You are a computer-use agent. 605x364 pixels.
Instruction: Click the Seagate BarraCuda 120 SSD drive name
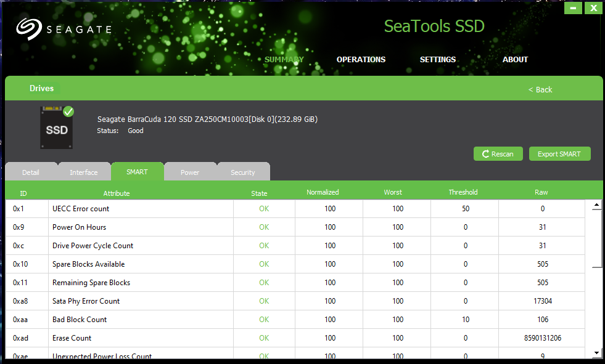click(x=207, y=119)
